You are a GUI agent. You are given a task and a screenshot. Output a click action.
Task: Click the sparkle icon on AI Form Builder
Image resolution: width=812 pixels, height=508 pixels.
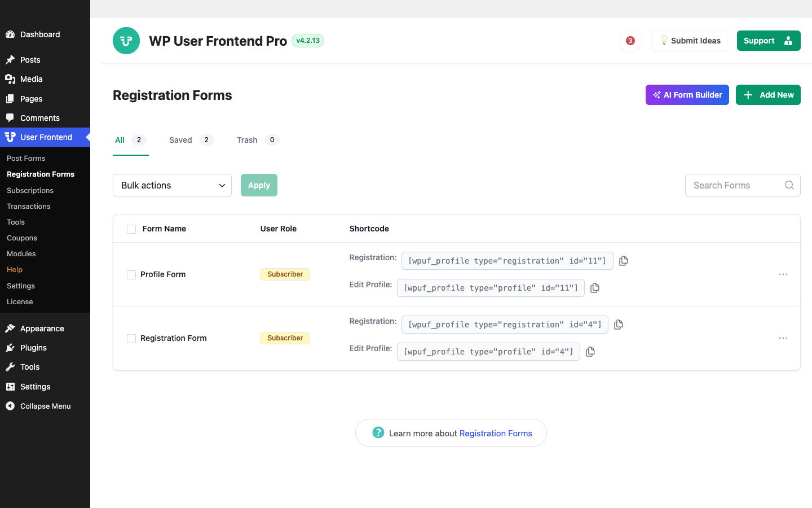(x=656, y=95)
